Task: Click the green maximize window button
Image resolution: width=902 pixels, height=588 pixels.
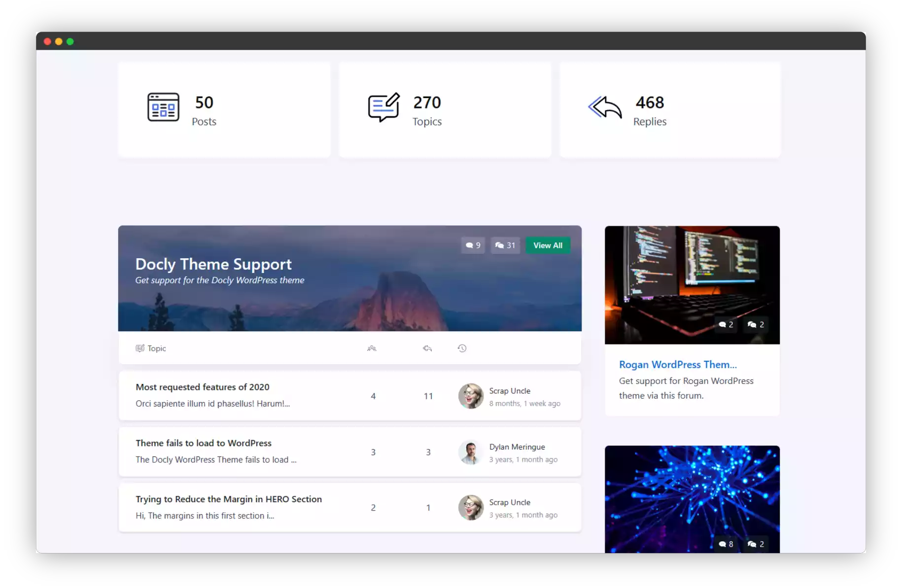Action: coord(70,41)
